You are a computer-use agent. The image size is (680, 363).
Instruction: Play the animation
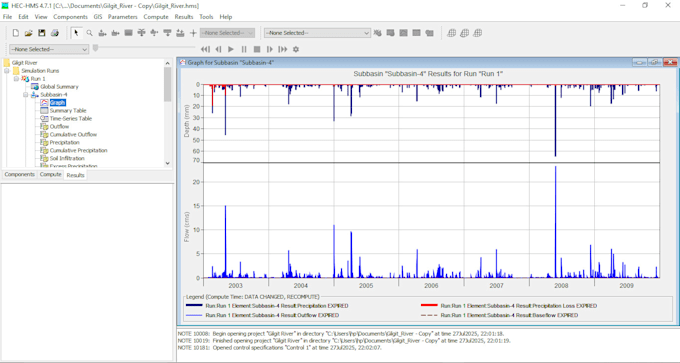[x=231, y=49]
